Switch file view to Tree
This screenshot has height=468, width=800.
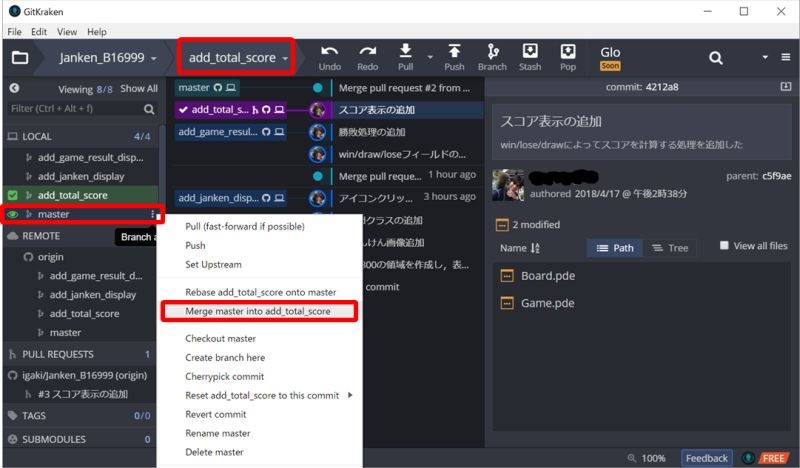click(670, 247)
